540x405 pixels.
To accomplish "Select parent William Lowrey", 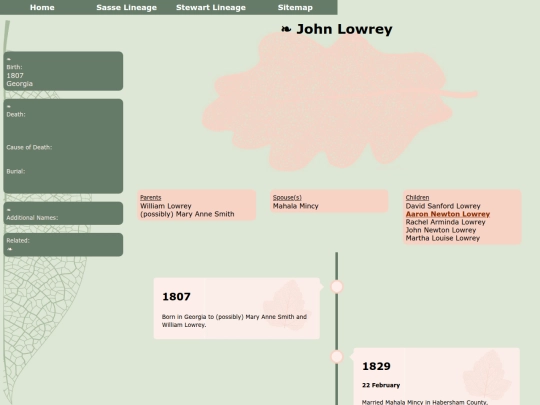I will point(166,206).
